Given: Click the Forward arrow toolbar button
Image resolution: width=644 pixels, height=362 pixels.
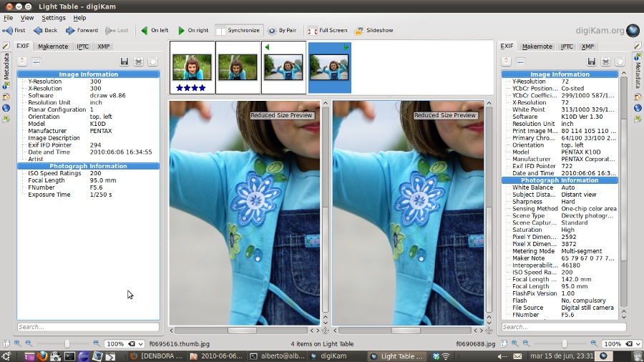Looking at the screenshot, I should (82, 30).
